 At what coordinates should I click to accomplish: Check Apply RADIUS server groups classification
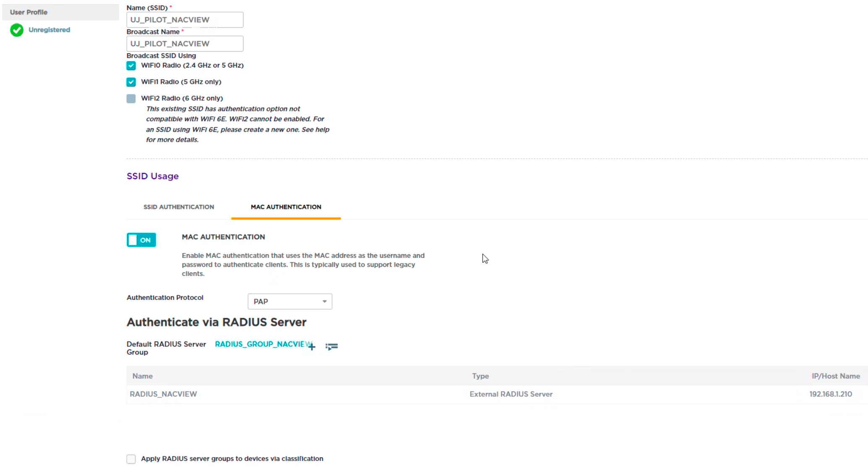(131, 459)
